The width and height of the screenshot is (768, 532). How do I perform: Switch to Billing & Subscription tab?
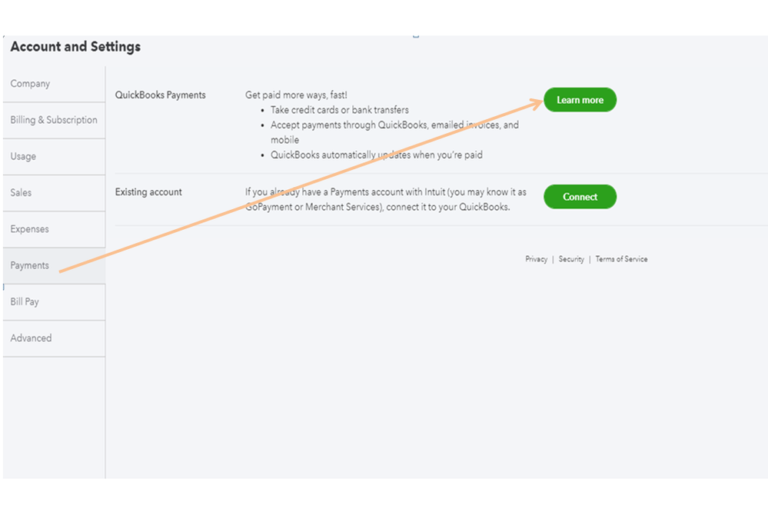click(x=54, y=120)
